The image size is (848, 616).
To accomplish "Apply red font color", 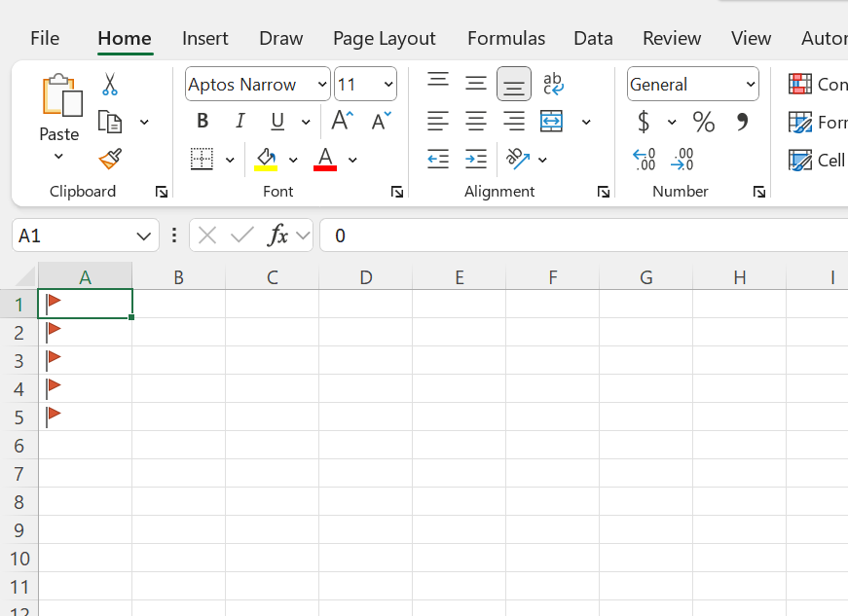I will 325,160.
